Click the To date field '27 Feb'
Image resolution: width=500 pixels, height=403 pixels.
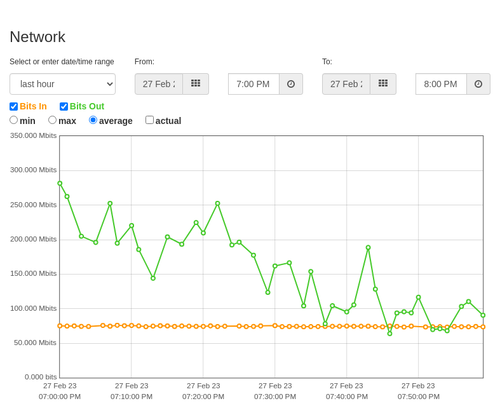tap(346, 84)
